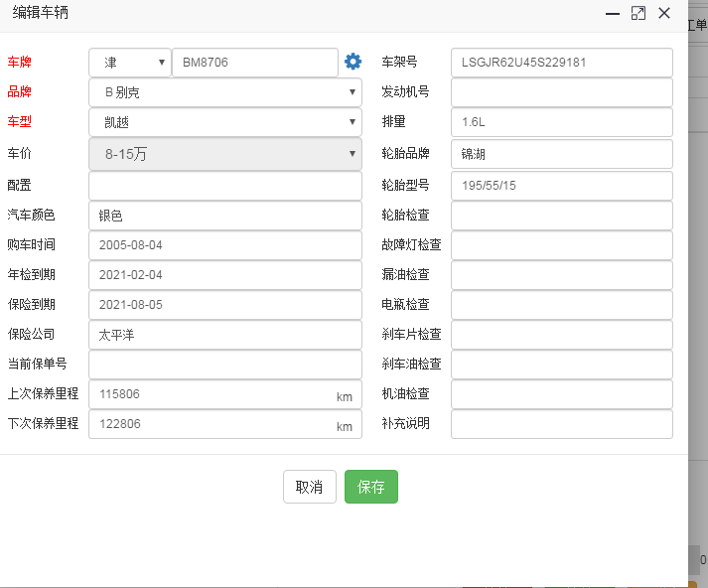The height and width of the screenshot is (588, 708).
Task: Click the license plate number field BM8706
Action: (255, 63)
